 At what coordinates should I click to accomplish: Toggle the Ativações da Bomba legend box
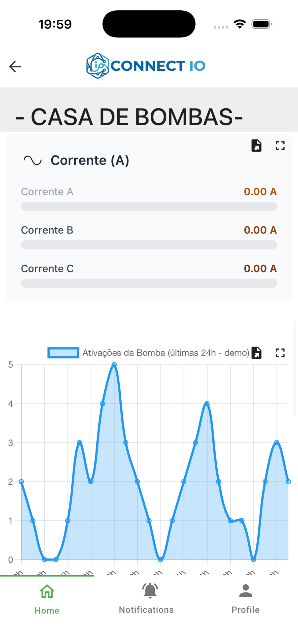point(63,353)
